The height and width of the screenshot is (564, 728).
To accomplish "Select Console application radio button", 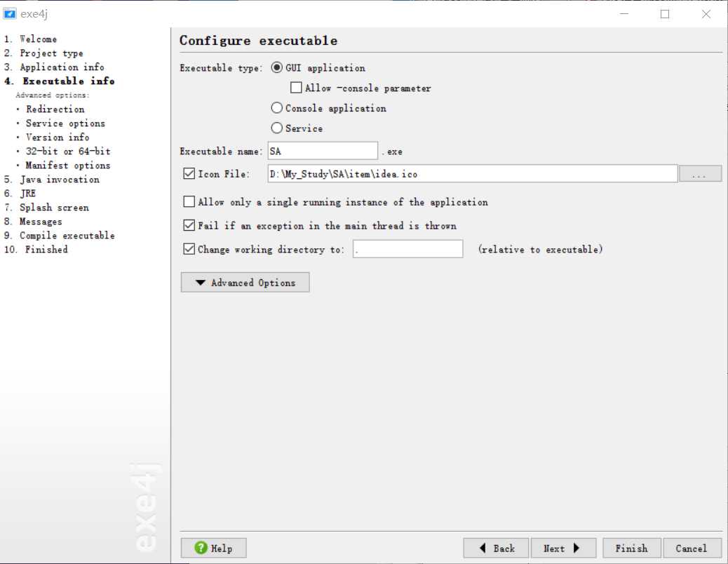I will click(x=277, y=108).
